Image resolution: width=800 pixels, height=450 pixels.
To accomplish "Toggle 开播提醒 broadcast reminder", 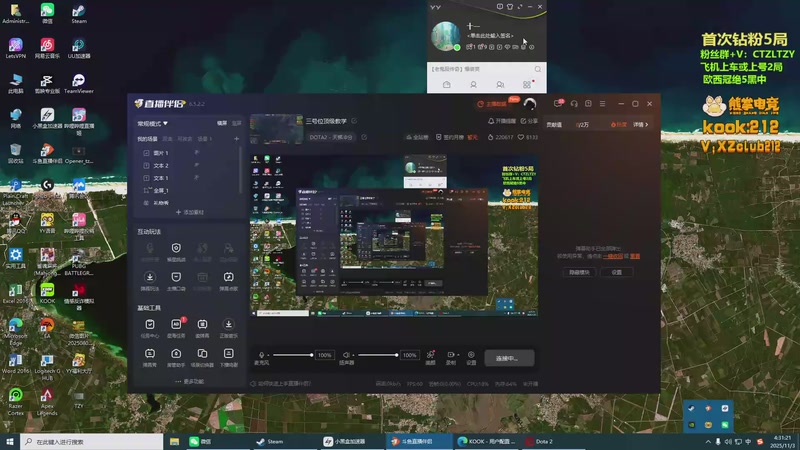I will 502,121.
